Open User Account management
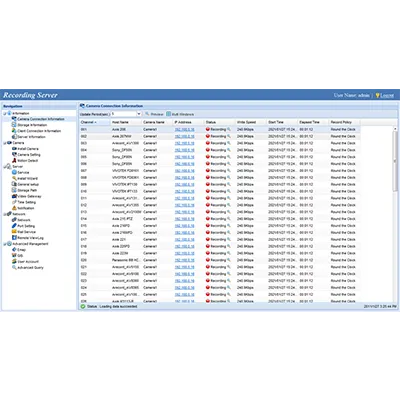 [x=28, y=262]
